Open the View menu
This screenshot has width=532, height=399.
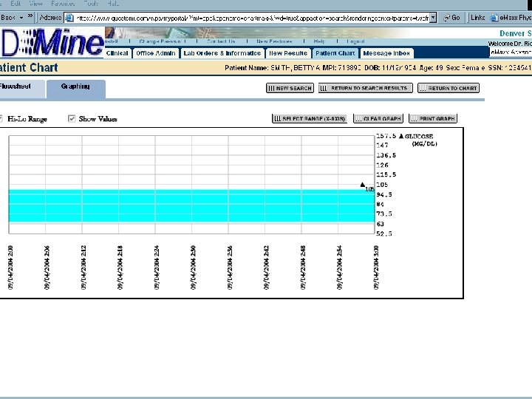35,4
